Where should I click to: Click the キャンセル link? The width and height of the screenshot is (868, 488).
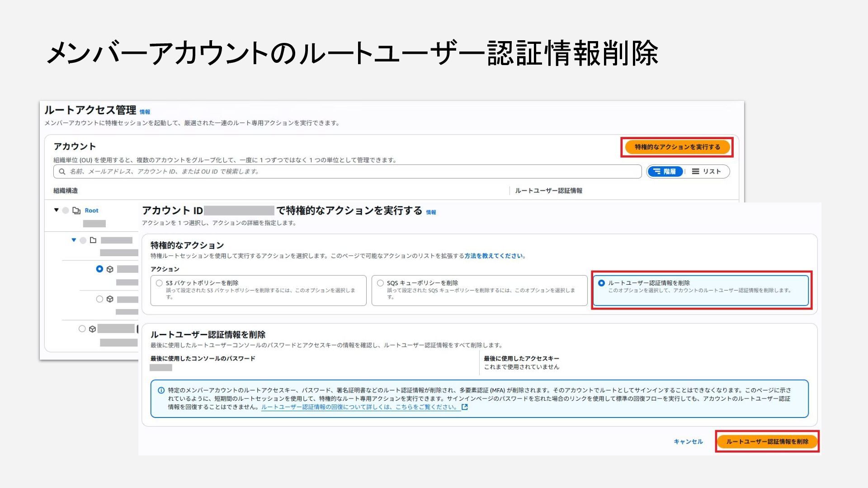[x=688, y=441]
